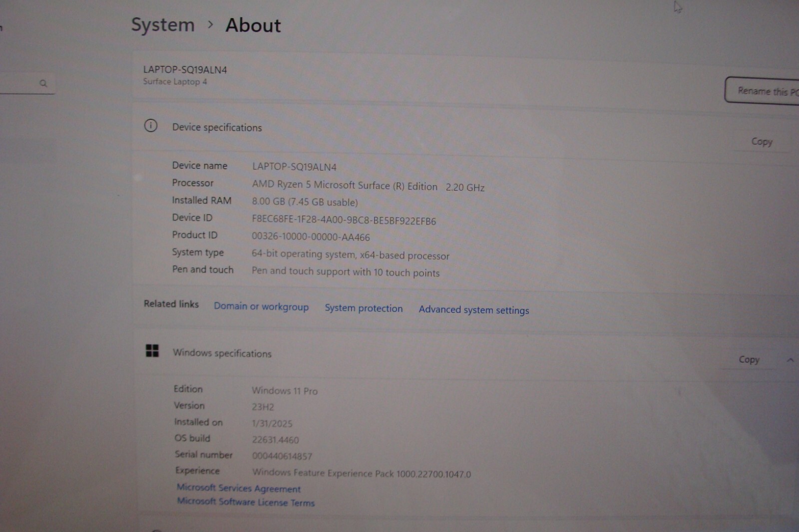
Task: Open the Domain or workgroup link
Action: pos(261,306)
